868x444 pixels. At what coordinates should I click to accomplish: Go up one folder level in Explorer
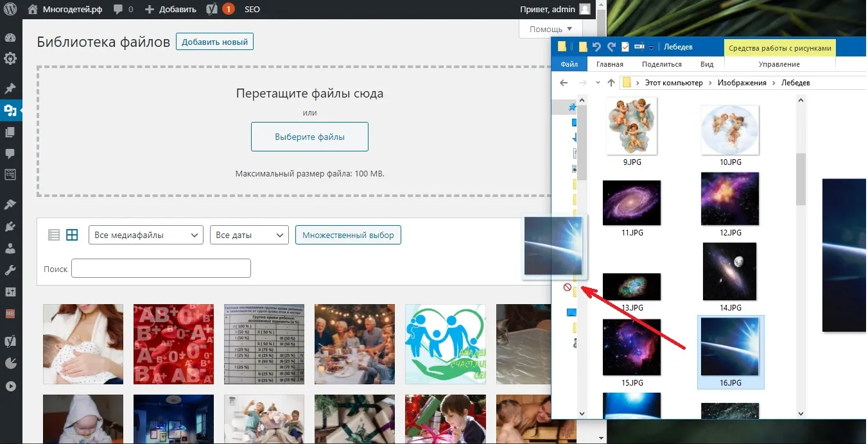coord(611,83)
